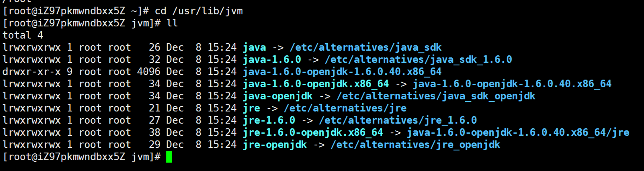Click /etc/alternatives/java_sdk target path
Image resolution: width=644 pixels, height=171 pixels.
366,47
